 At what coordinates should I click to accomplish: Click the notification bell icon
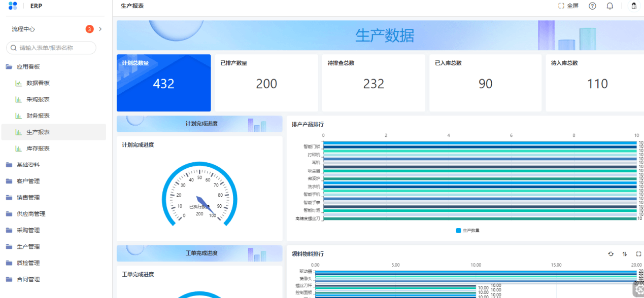pyautogui.click(x=609, y=6)
